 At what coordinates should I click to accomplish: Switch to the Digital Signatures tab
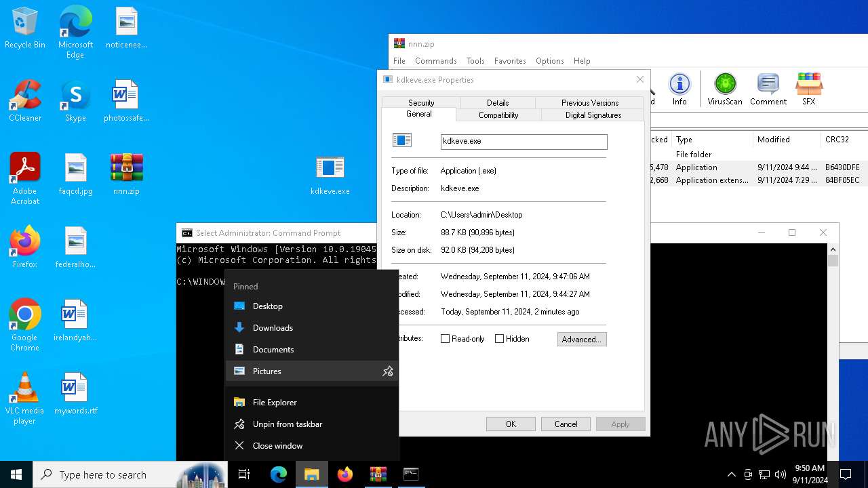593,115
